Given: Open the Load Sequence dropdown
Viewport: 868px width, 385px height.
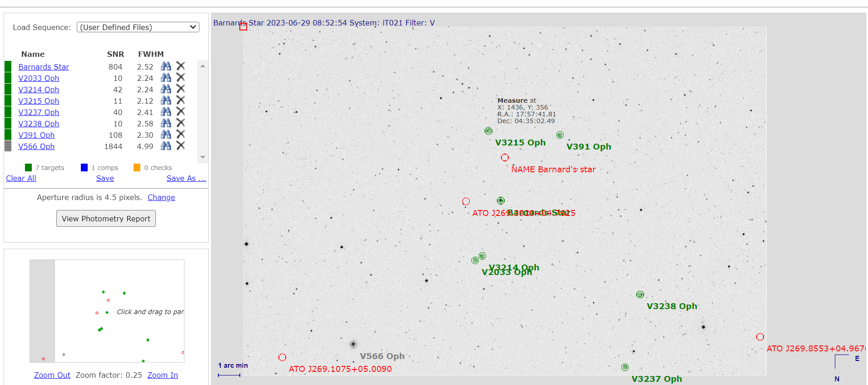Looking at the screenshot, I should [138, 27].
